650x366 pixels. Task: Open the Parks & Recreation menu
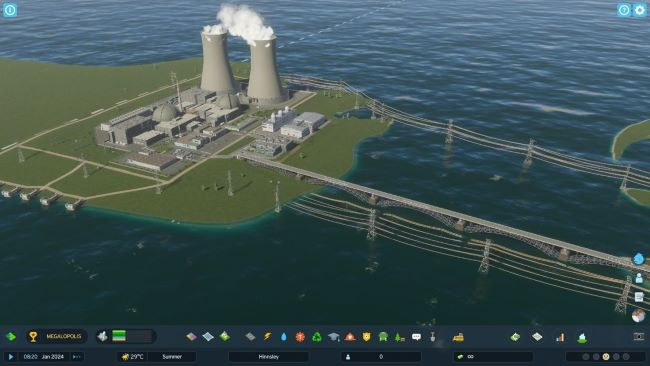399,337
